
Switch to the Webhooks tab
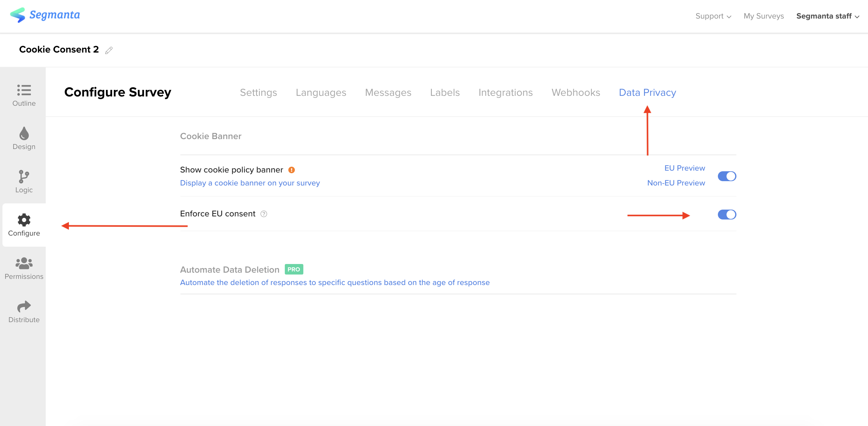pos(576,92)
